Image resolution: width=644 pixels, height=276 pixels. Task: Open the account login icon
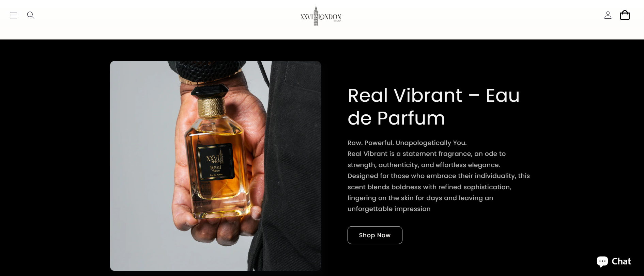608,15
